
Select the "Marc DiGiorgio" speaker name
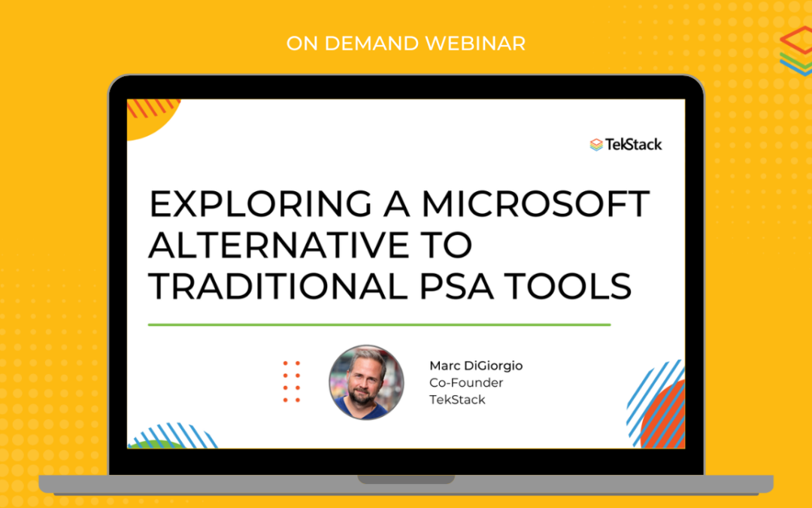(x=476, y=366)
